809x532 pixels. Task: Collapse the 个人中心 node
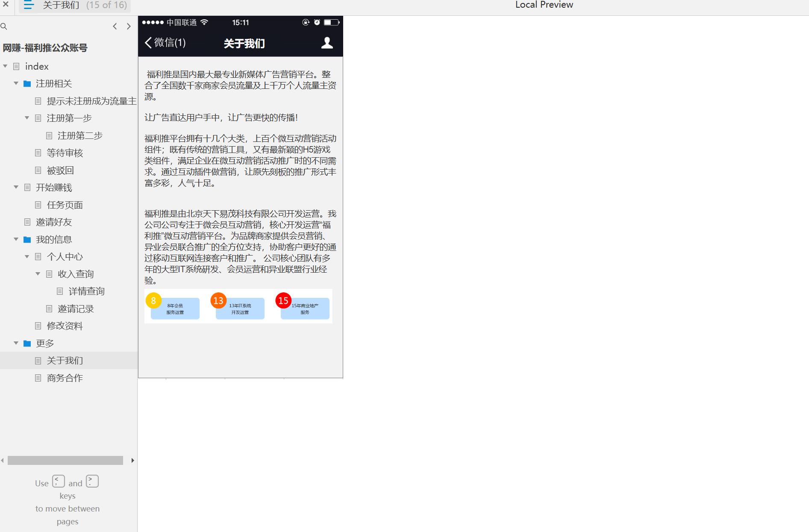coord(27,256)
